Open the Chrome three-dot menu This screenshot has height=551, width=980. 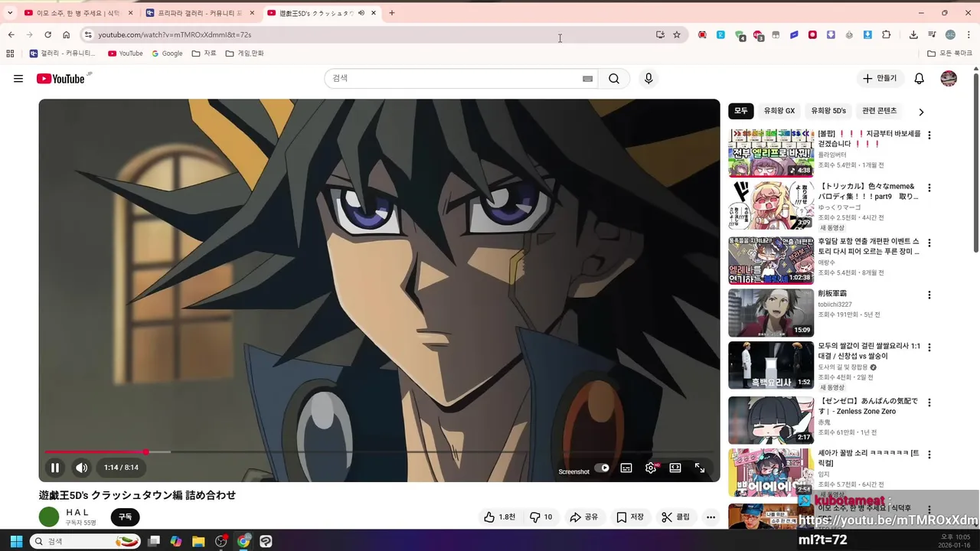[x=969, y=34]
